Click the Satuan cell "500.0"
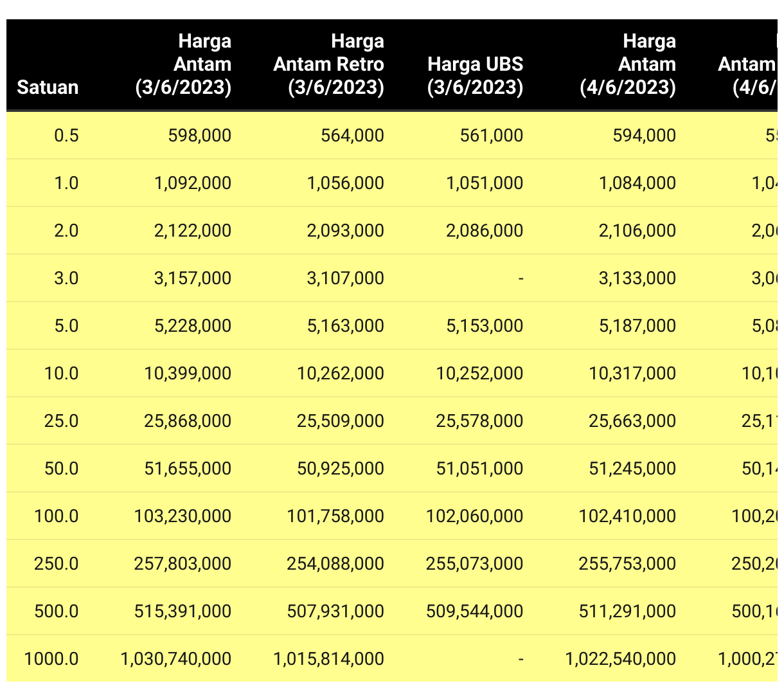Screen dimensions: 784x688 [57, 611]
